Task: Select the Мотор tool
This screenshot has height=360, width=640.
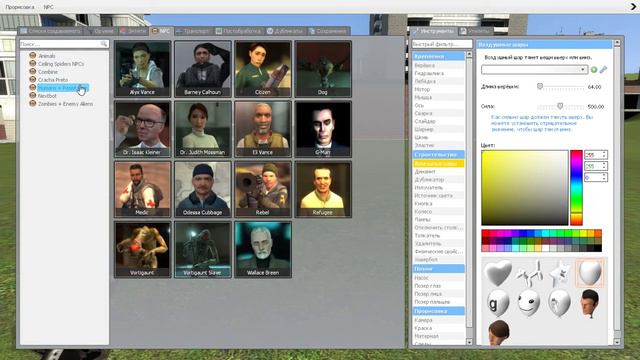Action: (438, 89)
